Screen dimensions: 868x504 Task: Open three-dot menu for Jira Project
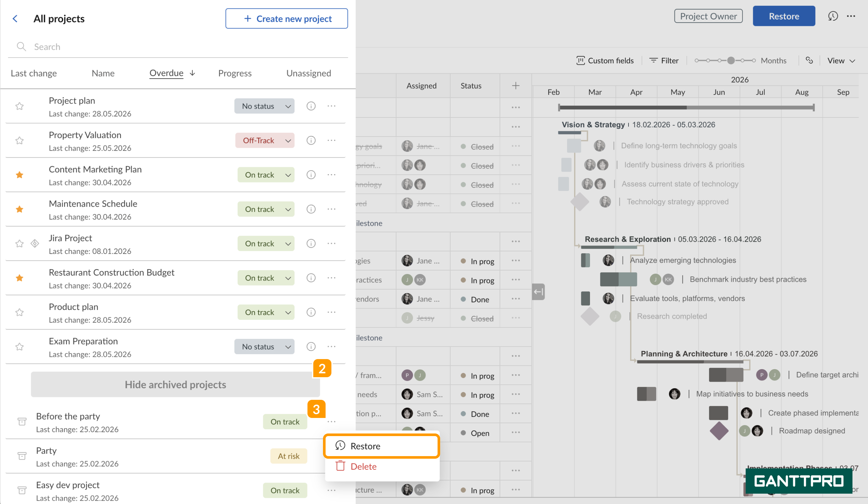coord(331,243)
